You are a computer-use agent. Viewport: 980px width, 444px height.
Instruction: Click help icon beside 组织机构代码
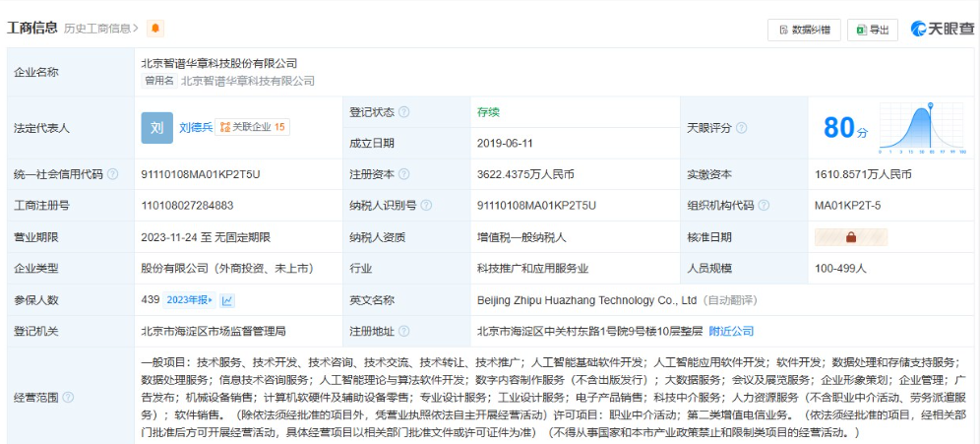tap(764, 205)
